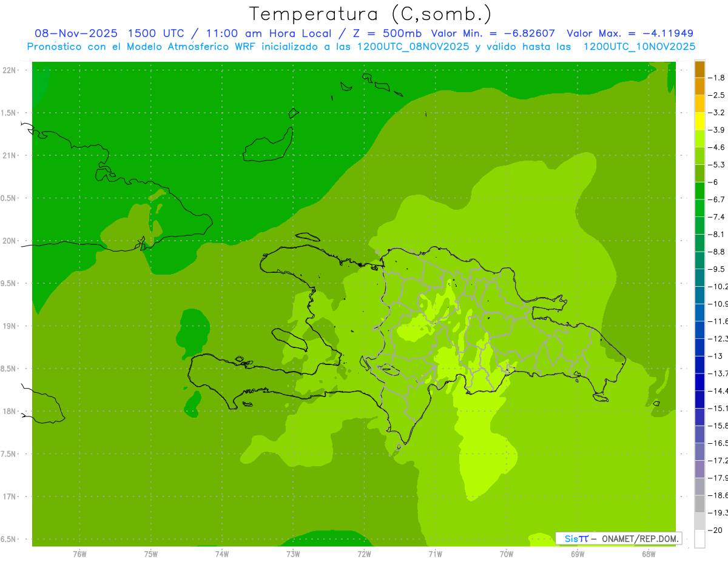Click the latitude label "21N"
The width and height of the screenshot is (728, 562).
(10, 156)
